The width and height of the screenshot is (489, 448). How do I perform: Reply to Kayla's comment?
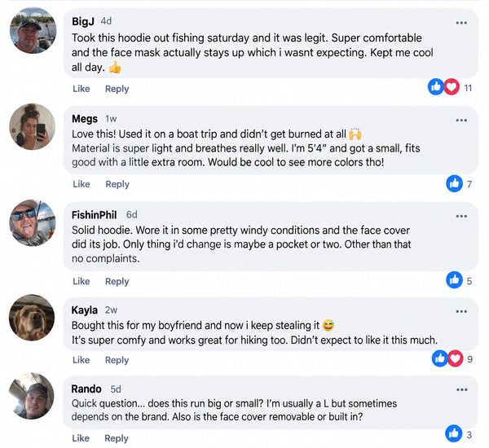click(x=117, y=360)
